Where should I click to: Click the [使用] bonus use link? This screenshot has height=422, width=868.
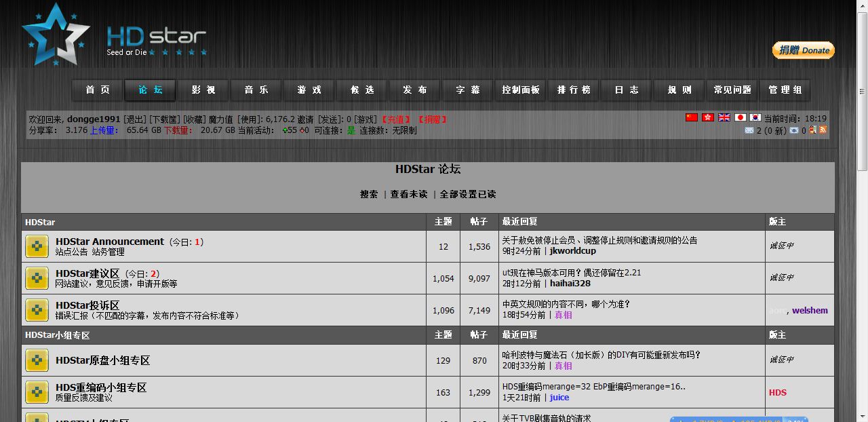[x=250, y=119]
